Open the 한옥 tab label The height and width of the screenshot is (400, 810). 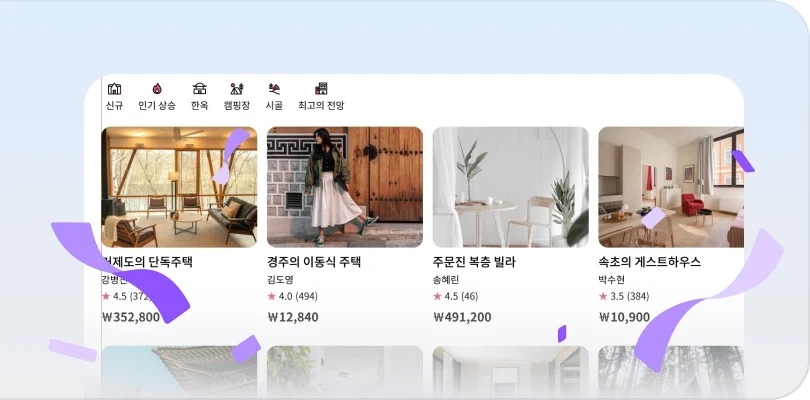[199, 105]
